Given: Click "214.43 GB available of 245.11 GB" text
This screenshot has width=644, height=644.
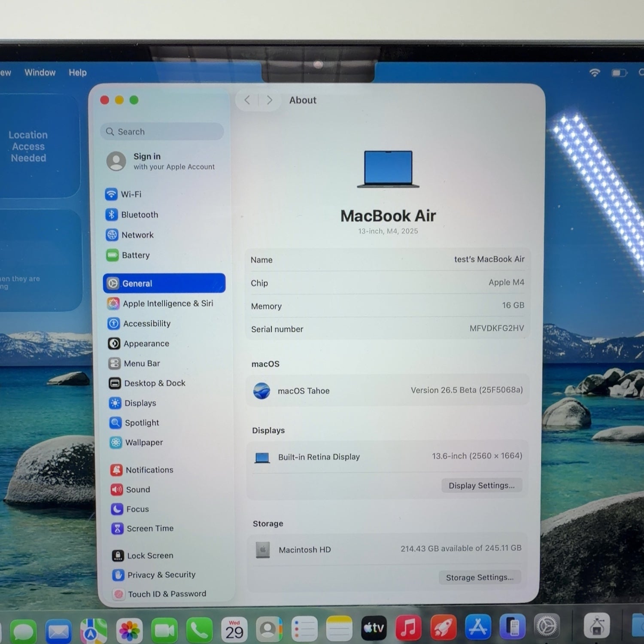Looking at the screenshot, I should coord(461,548).
